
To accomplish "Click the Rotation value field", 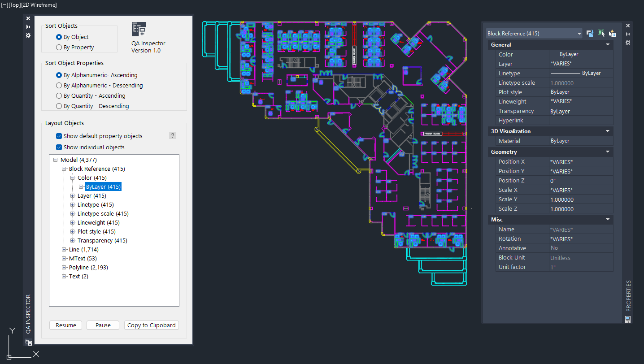I will coord(581,239).
